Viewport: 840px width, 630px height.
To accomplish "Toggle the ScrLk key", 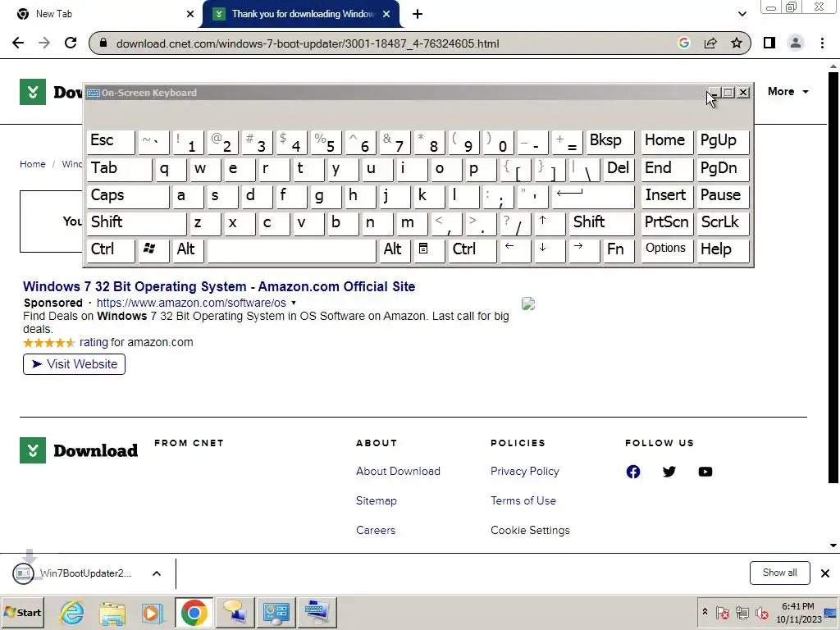I will [x=722, y=223].
